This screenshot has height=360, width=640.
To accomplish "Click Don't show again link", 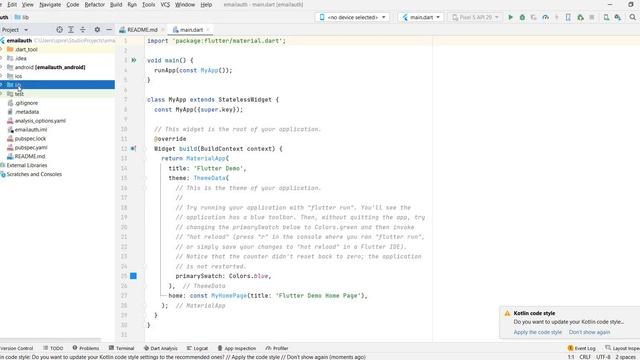I will (589, 332).
